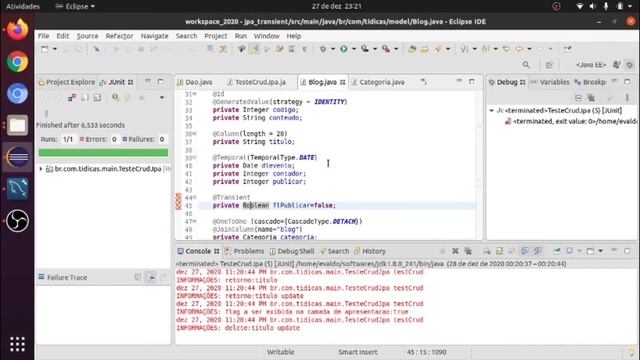This screenshot has height=360, width=640.
Task: Open the toolbar search magnifier
Action: click(526, 65)
